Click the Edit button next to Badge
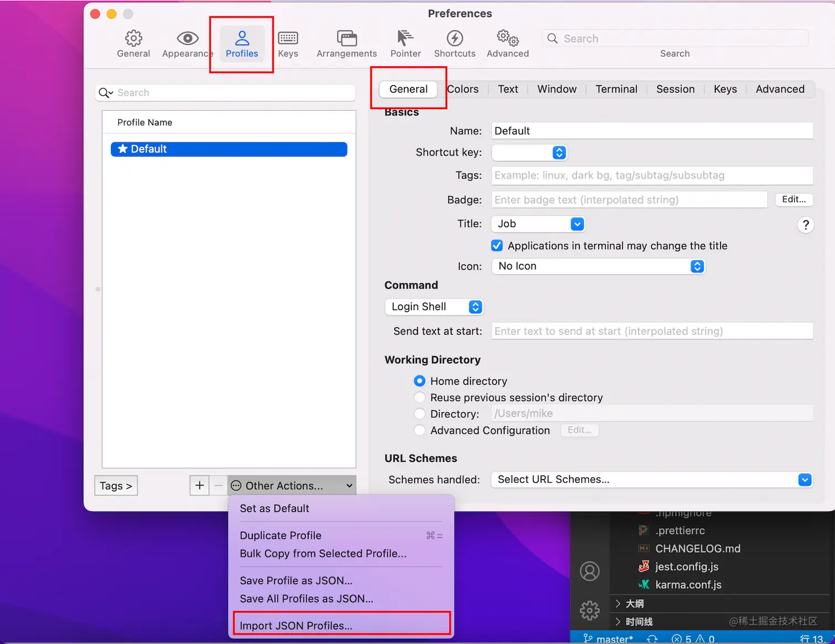This screenshot has width=835, height=644. click(794, 199)
